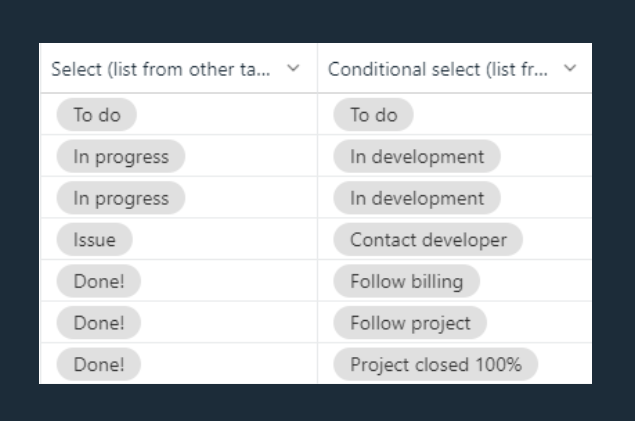Viewport: 635px width, 421px height.
Task: Select the Project closed 100% tag
Action: [x=436, y=364]
